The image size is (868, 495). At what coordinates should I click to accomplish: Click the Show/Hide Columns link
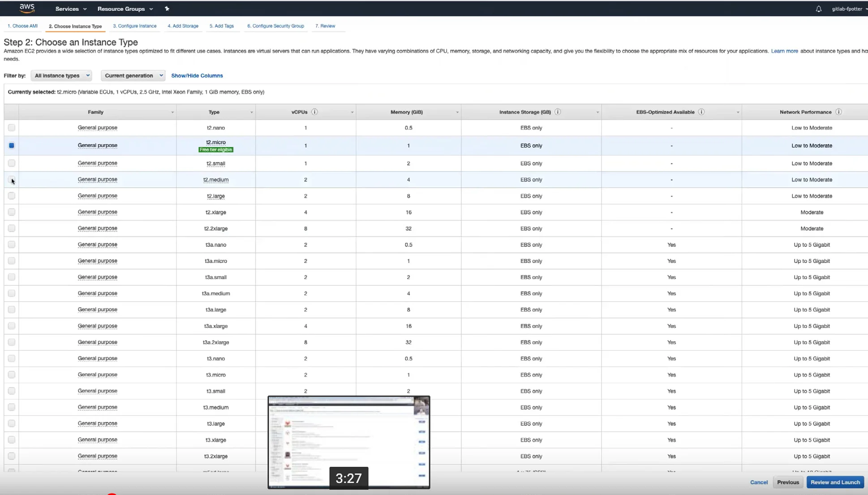click(x=197, y=75)
